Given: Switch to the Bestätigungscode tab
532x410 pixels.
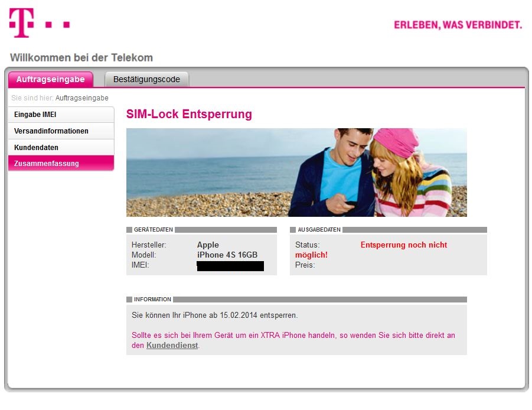Looking at the screenshot, I should (146, 79).
